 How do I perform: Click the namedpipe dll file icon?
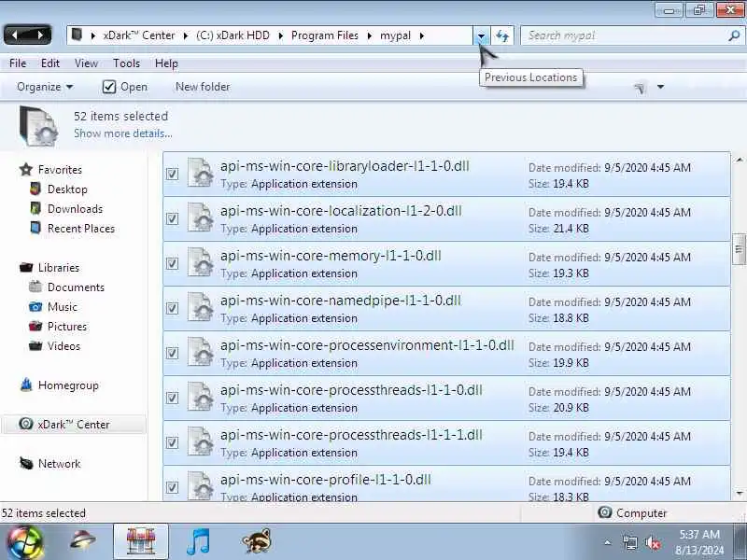200,307
